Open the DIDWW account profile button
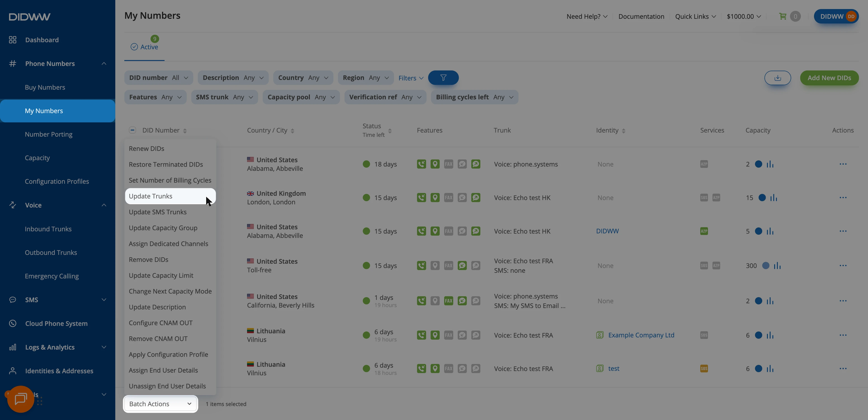The width and height of the screenshot is (868, 420). click(x=836, y=16)
